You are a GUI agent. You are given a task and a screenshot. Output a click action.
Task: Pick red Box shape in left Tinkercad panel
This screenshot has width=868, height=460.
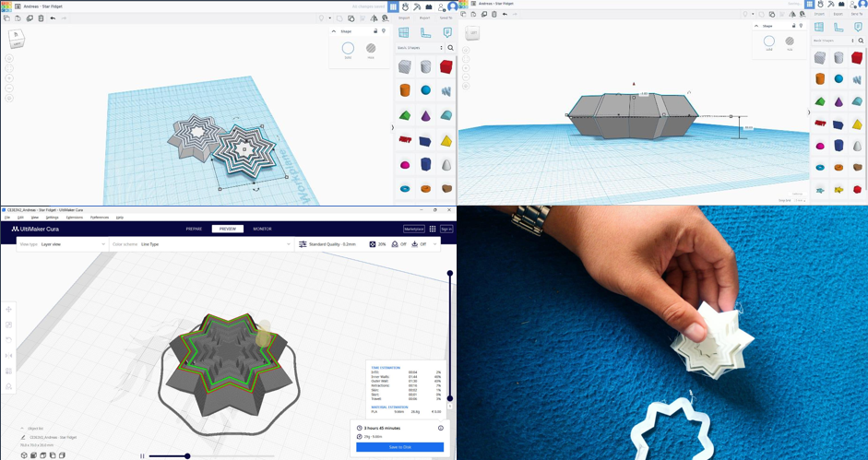(446, 67)
